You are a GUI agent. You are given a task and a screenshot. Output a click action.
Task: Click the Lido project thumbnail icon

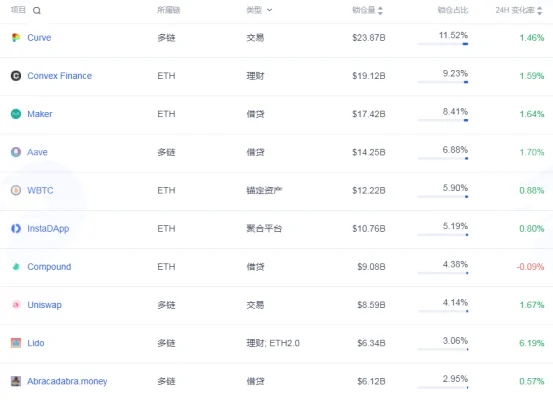coord(16,343)
